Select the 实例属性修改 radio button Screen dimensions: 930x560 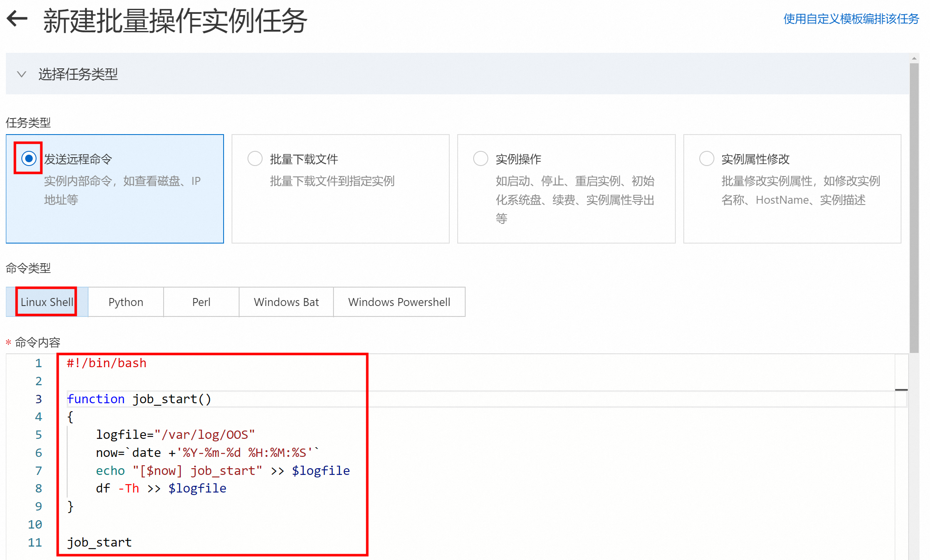pyautogui.click(x=706, y=158)
